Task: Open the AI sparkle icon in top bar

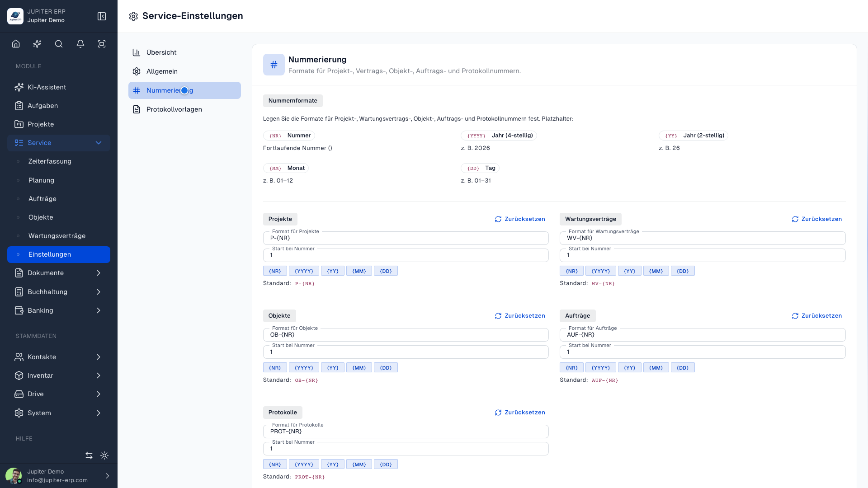Action: [37, 44]
